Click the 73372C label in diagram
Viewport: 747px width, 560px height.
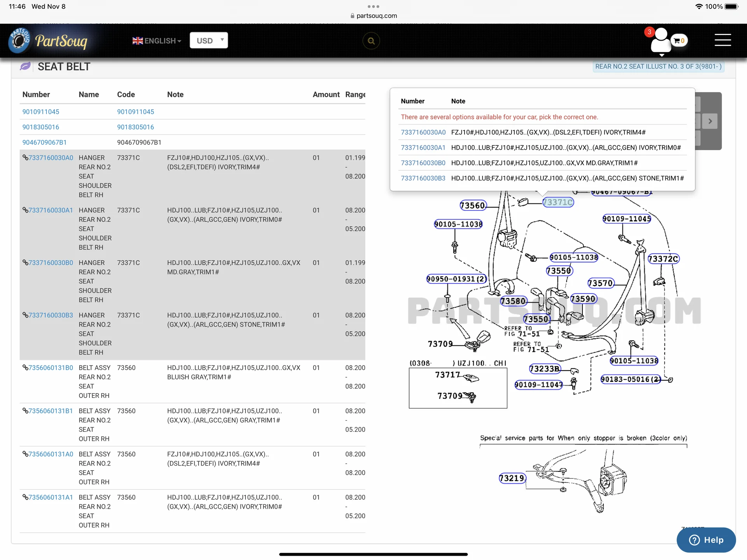[663, 259]
